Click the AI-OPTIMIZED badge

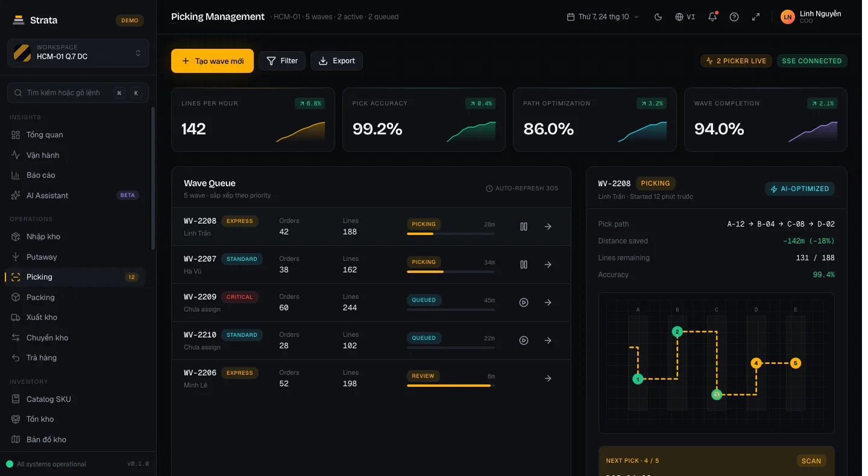tap(800, 189)
